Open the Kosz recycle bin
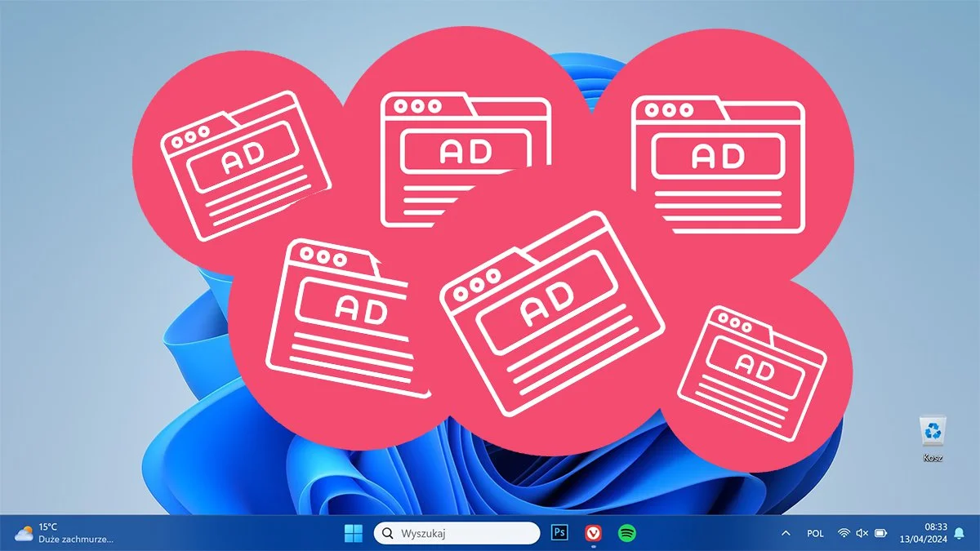 [x=933, y=431]
